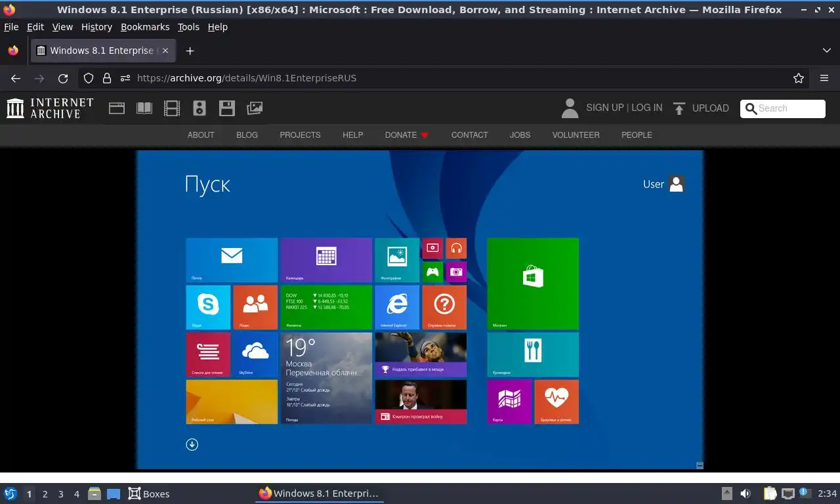Image resolution: width=840 pixels, height=504 pixels.
Task: Click the Finance DOW stock tile
Action: pyautogui.click(x=326, y=307)
